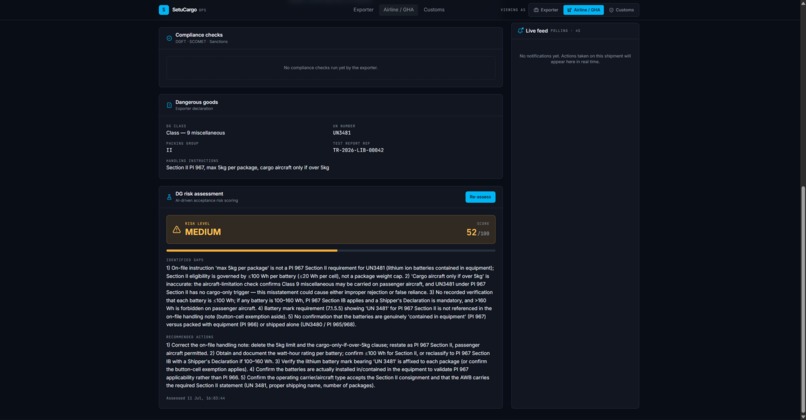The image size is (806, 420).
Task: Switch viewing role to Customs
Action: pos(621,10)
